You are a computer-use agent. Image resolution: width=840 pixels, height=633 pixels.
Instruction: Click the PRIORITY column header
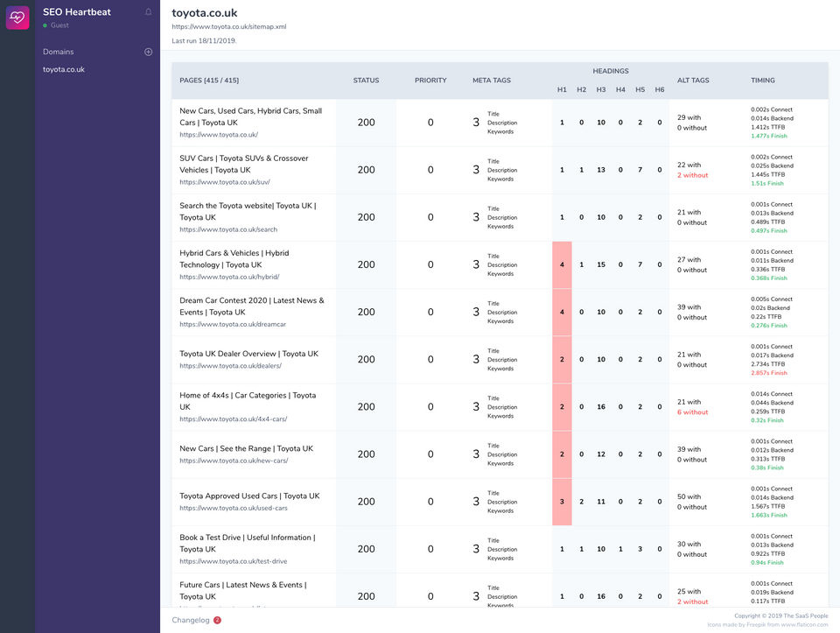click(430, 81)
